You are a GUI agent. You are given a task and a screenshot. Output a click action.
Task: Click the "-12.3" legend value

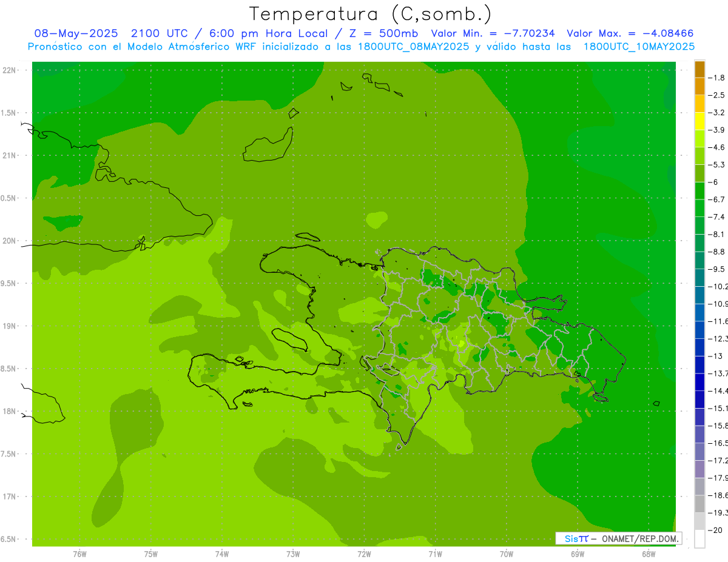[718, 338]
